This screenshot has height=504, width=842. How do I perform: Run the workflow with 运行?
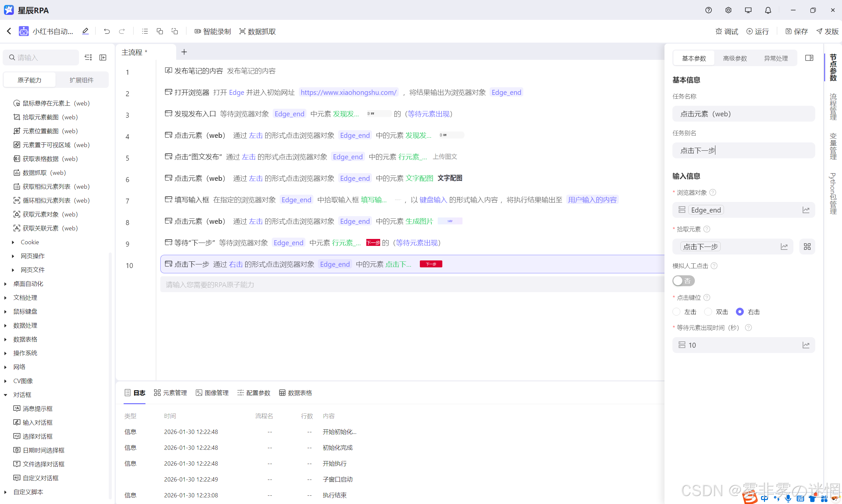coord(757,31)
